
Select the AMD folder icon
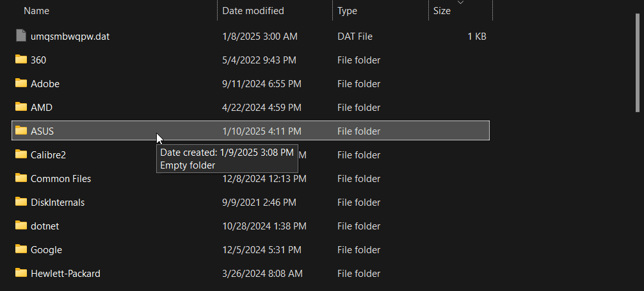tap(21, 107)
